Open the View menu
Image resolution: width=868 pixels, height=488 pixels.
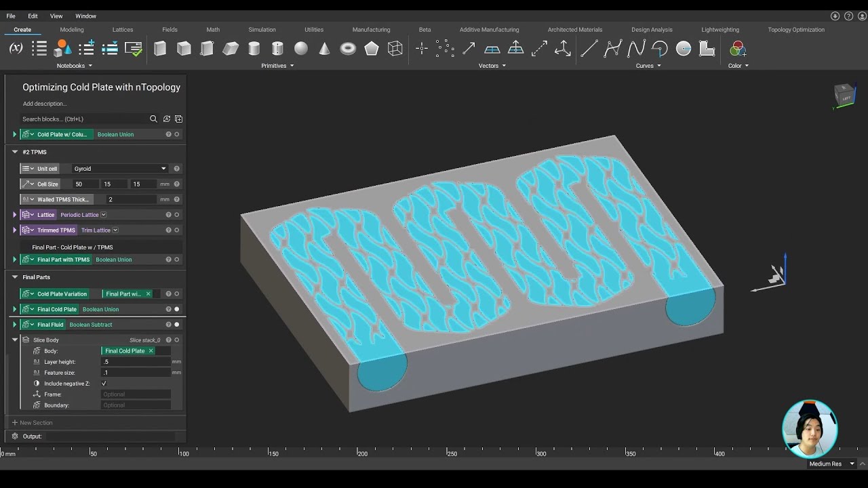[x=56, y=16]
